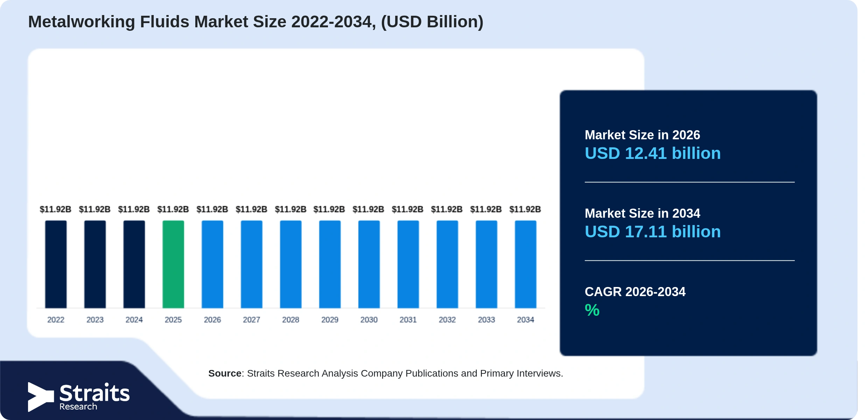
Task: Click the '2034' axis label
Action: pyautogui.click(x=525, y=320)
